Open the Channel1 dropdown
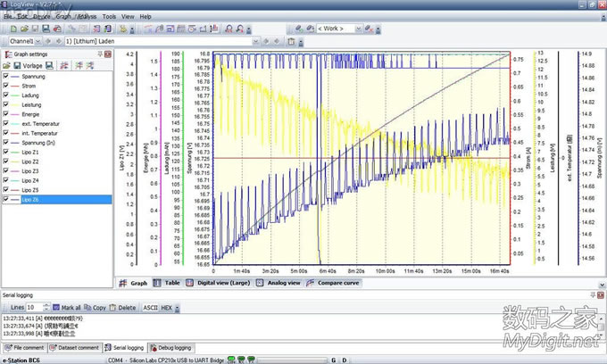Screen dimensions: 607x364 (38, 41)
